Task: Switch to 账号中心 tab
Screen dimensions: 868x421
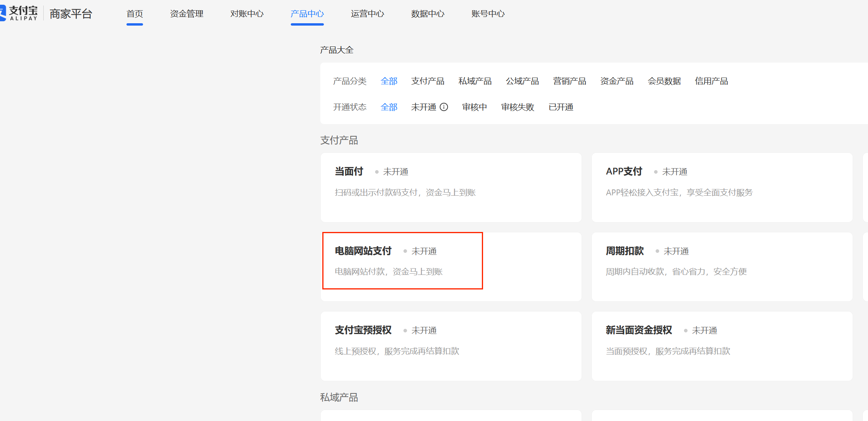Action: click(488, 14)
